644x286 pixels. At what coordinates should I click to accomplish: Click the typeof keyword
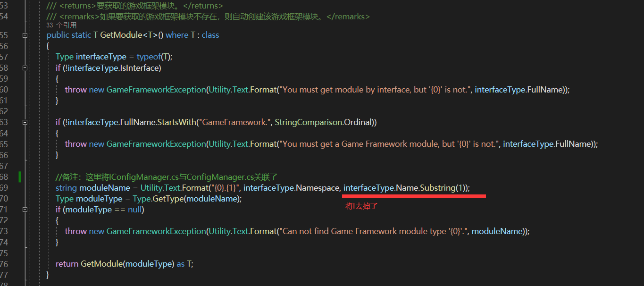click(149, 57)
